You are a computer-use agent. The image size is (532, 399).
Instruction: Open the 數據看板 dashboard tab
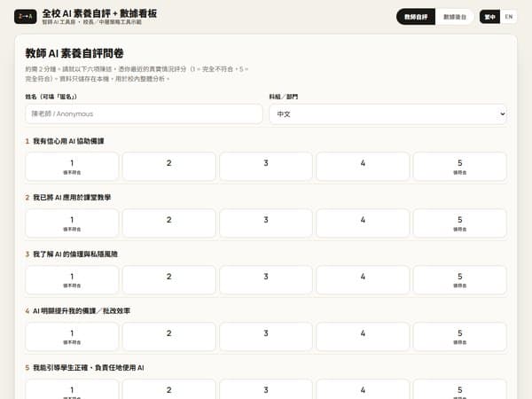coord(455,17)
